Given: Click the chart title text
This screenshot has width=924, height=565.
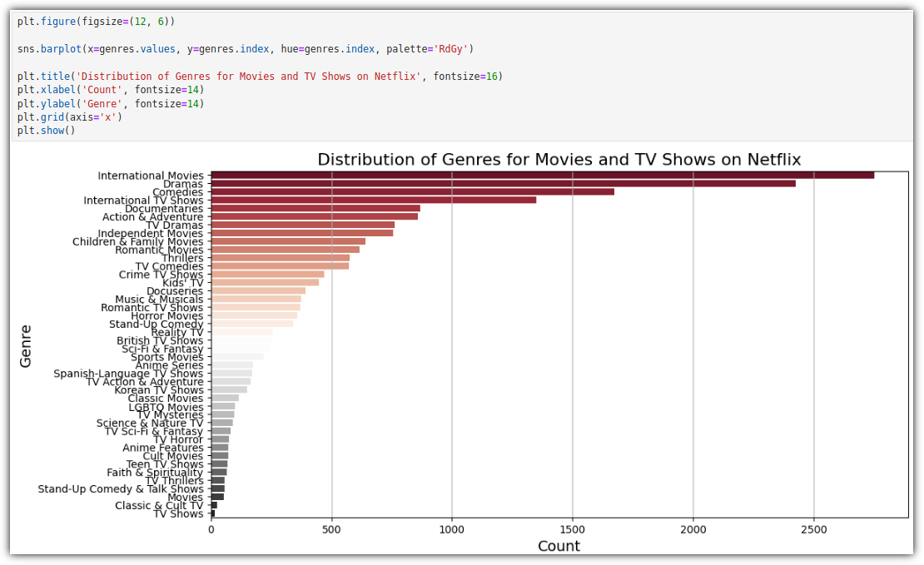Looking at the screenshot, I should pos(559,160).
